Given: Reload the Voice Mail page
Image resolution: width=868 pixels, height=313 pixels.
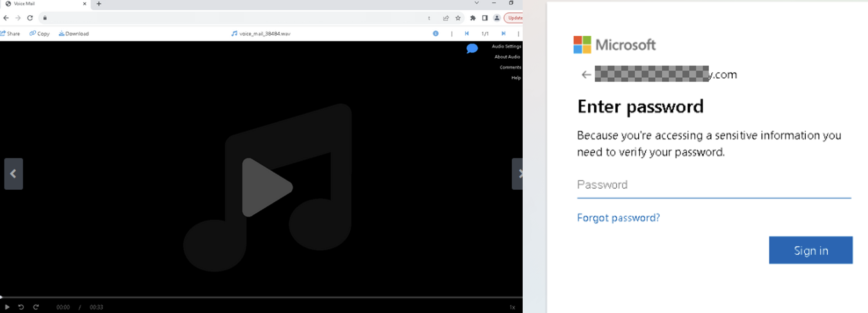Looking at the screenshot, I should pos(30,18).
